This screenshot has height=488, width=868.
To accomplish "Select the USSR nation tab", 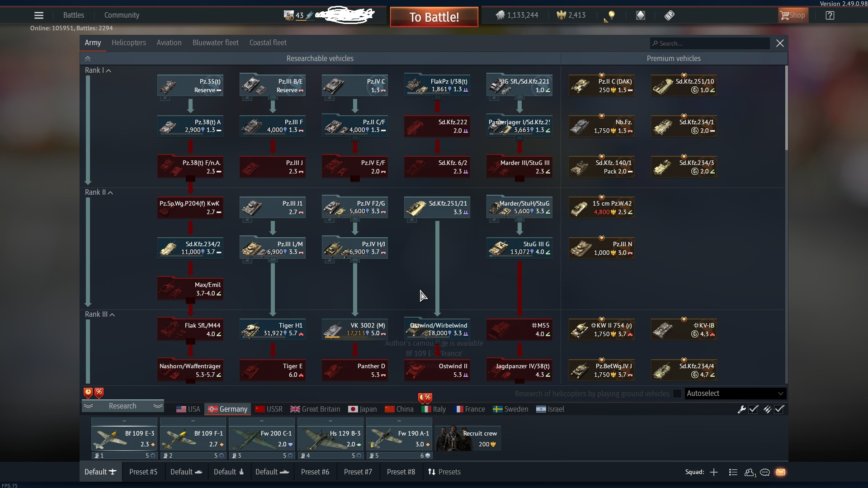I will [x=269, y=409].
